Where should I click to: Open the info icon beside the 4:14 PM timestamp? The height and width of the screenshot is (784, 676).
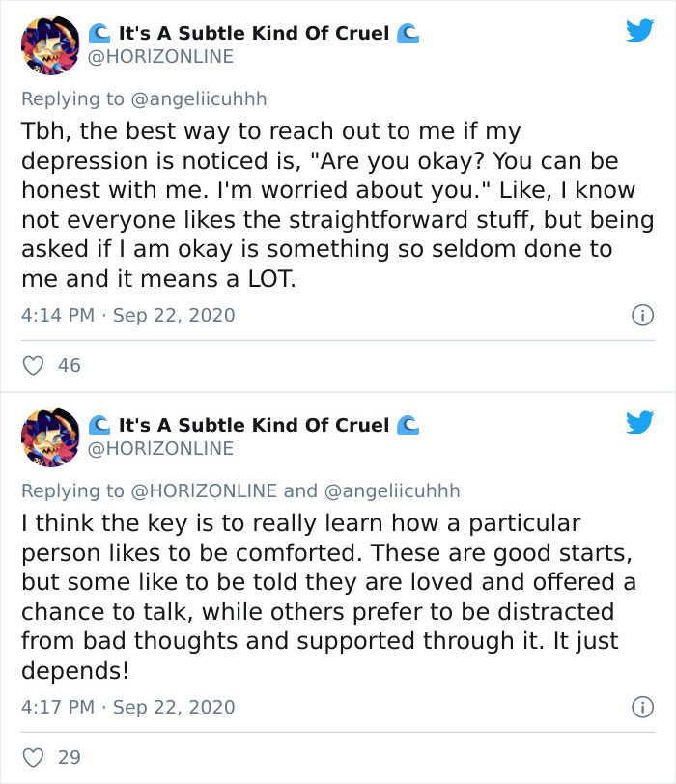coord(644,314)
